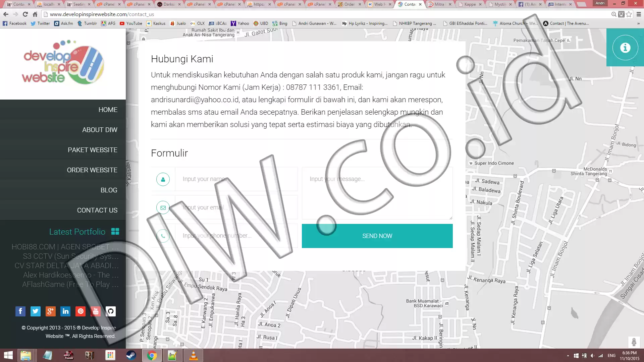Screen dimensions: 644x362
Task: Click the phone number input field
Action: 236,236
